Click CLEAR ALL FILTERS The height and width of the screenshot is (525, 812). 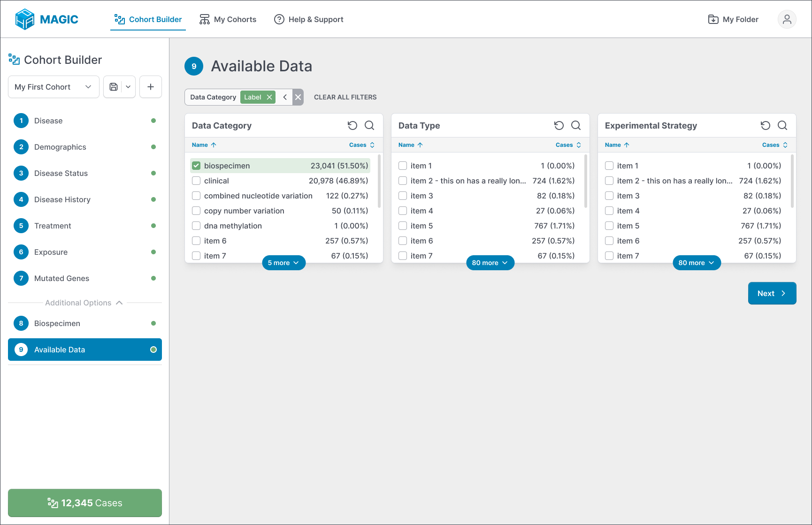pyautogui.click(x=345, y=97)
